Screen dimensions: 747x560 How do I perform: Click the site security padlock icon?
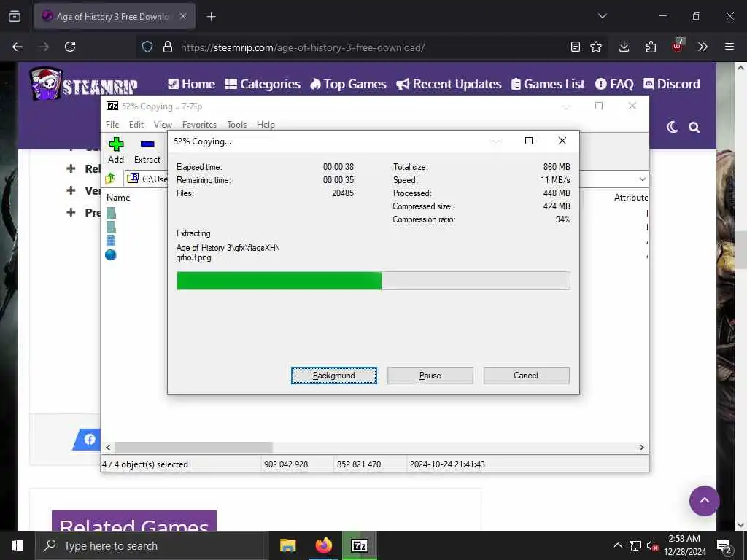(x=168, y=47)
